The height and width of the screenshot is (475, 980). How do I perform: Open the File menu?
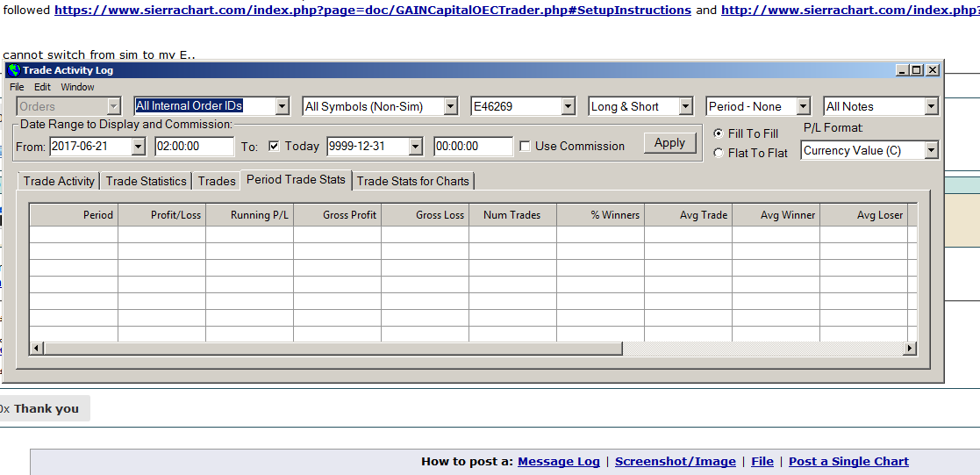pos(17,87)
